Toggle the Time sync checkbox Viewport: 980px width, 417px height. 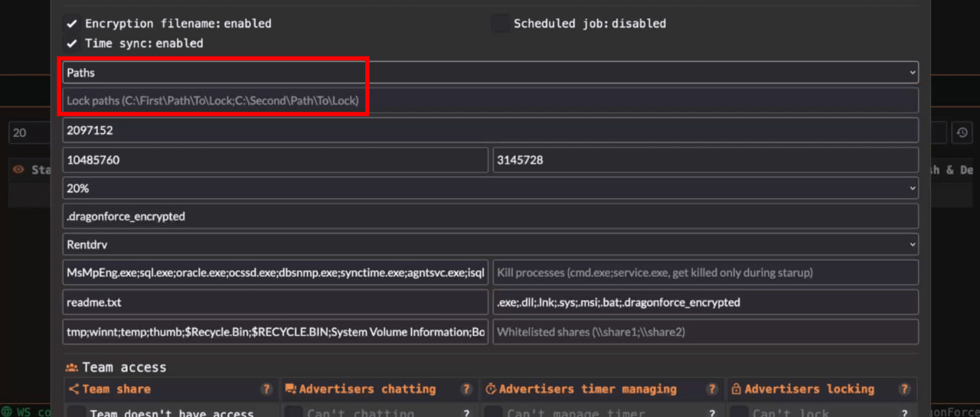click(72, 44)
